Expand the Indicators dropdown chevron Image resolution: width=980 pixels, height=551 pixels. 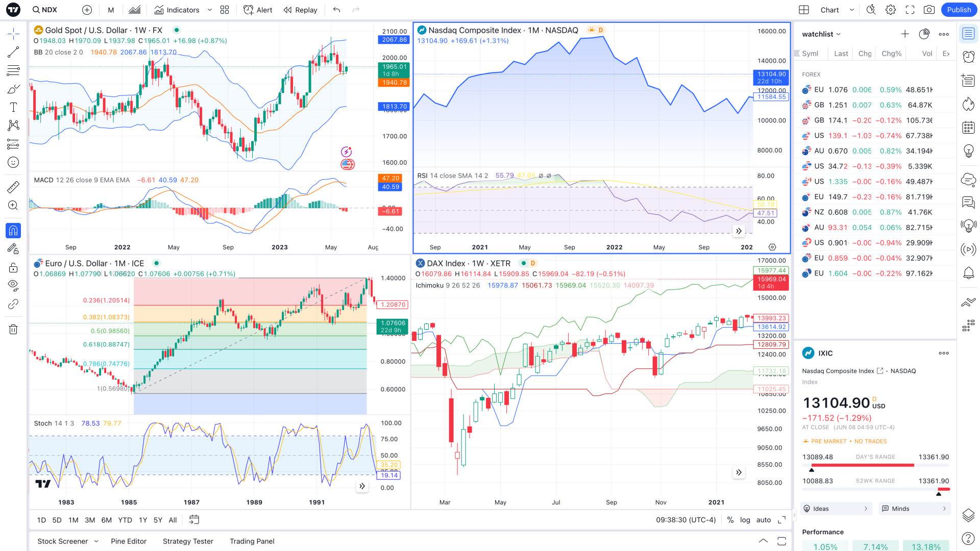click(209, 10)
